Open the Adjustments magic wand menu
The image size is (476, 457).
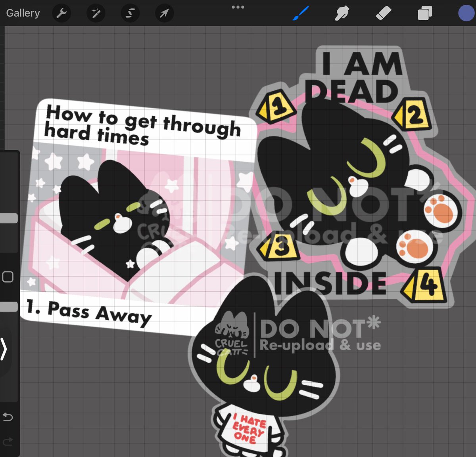pos(96,13)
